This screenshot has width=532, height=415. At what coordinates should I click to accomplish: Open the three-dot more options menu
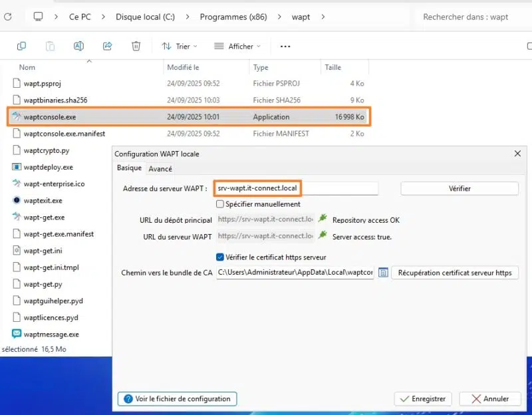pos(285,46)
